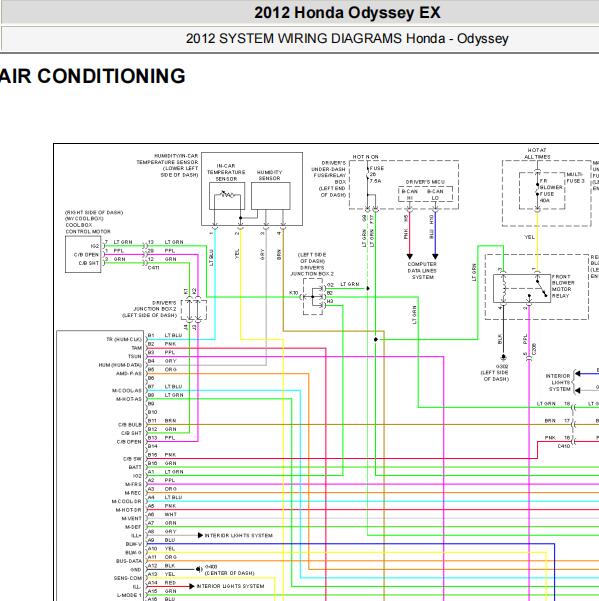Click the 'M-COOL-DR' pin label
599x601 pixels.
pos(126,501)
